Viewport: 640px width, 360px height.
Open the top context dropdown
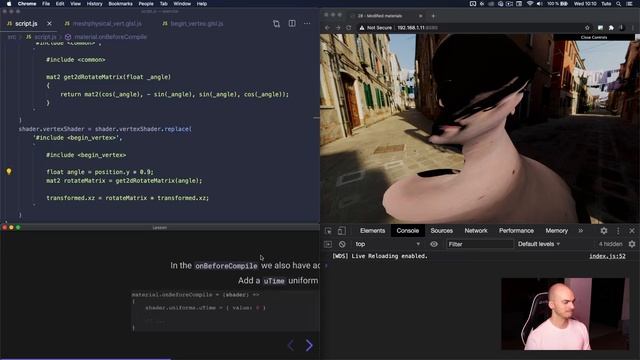point(387,244)
